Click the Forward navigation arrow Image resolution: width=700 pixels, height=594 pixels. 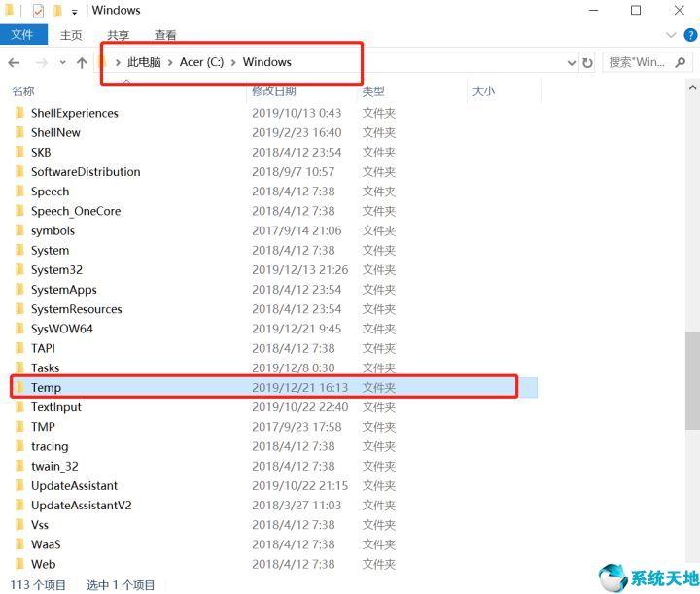[x=42, y=62]
